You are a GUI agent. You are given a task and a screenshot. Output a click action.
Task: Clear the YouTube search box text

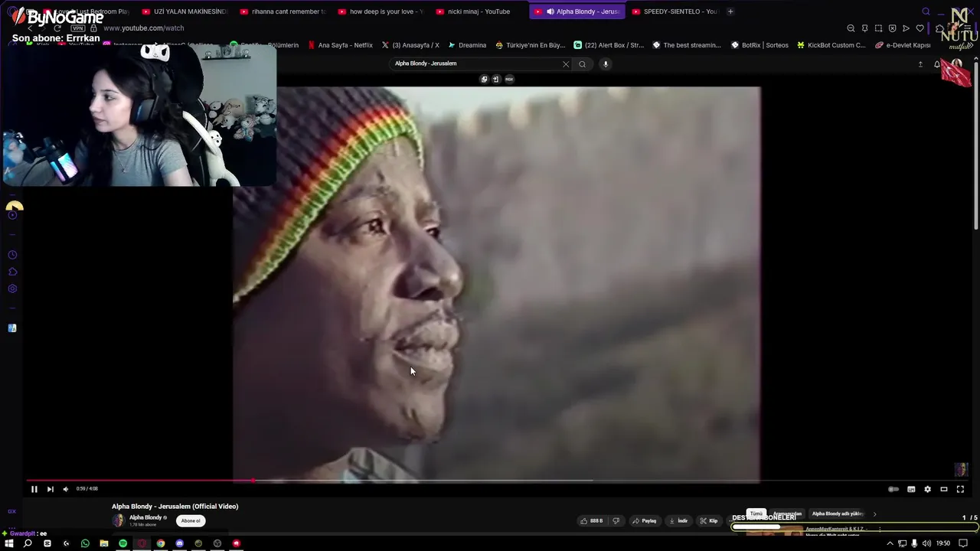[566, 64]
